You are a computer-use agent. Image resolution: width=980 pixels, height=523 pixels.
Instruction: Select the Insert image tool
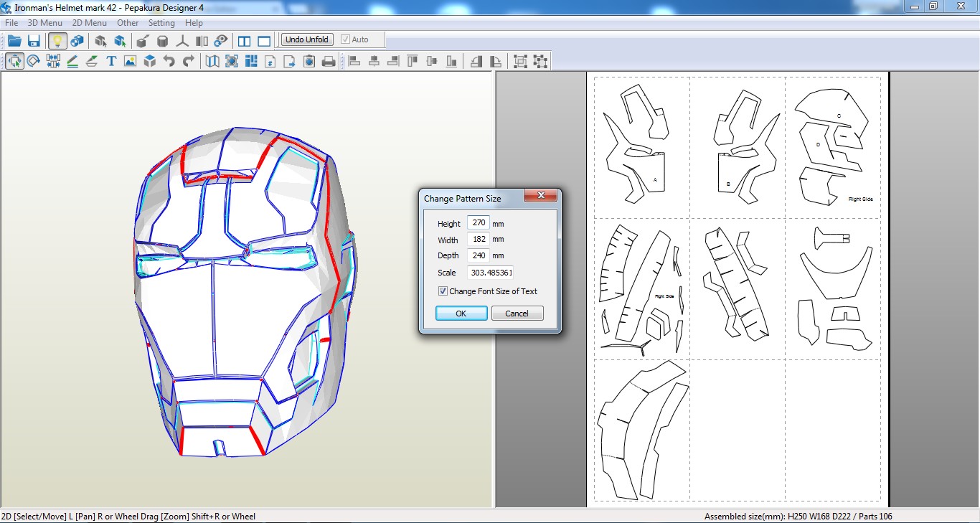tap(130, 61)
